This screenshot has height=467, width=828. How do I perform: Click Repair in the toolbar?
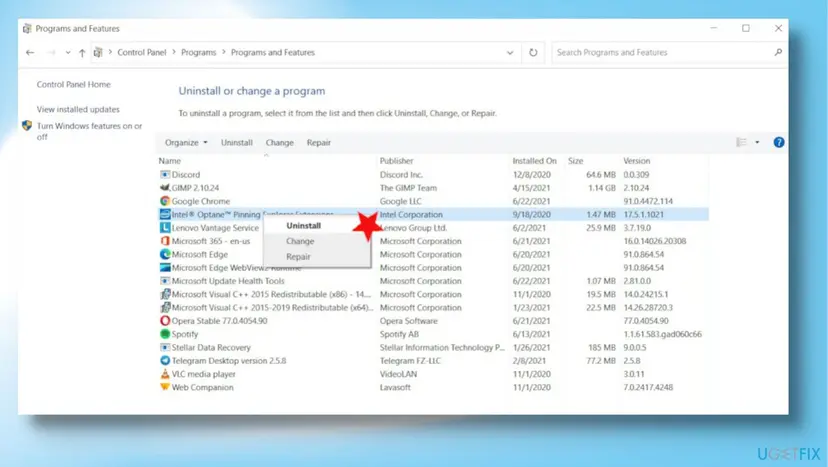(x=318, y=143)
